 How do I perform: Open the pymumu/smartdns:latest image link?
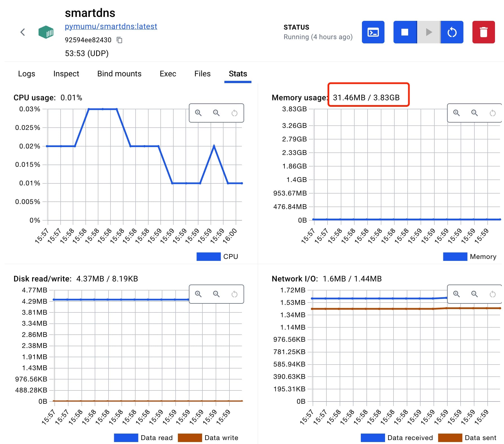pyautogui.click(x=111, y=26)
